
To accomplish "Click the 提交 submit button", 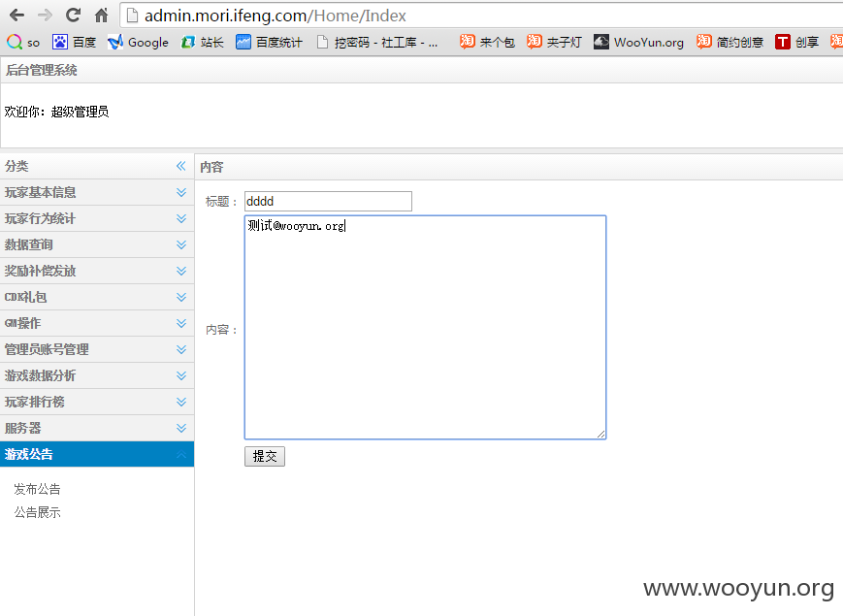I will click(x=265, y=456).
